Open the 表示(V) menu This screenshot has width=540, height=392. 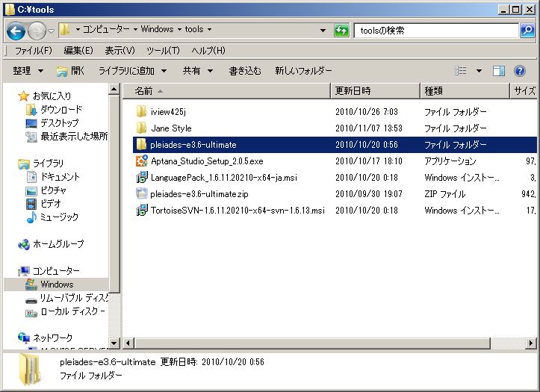120,51
